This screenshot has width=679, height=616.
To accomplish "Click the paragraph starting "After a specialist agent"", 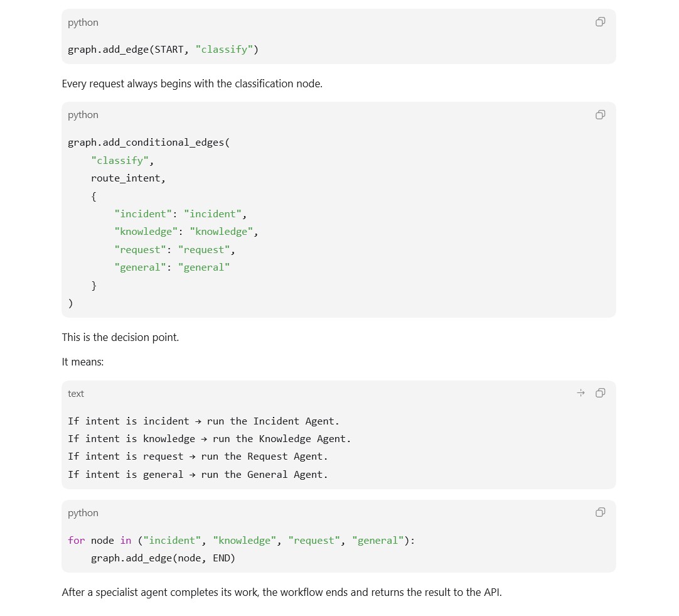I will point(282,593).
